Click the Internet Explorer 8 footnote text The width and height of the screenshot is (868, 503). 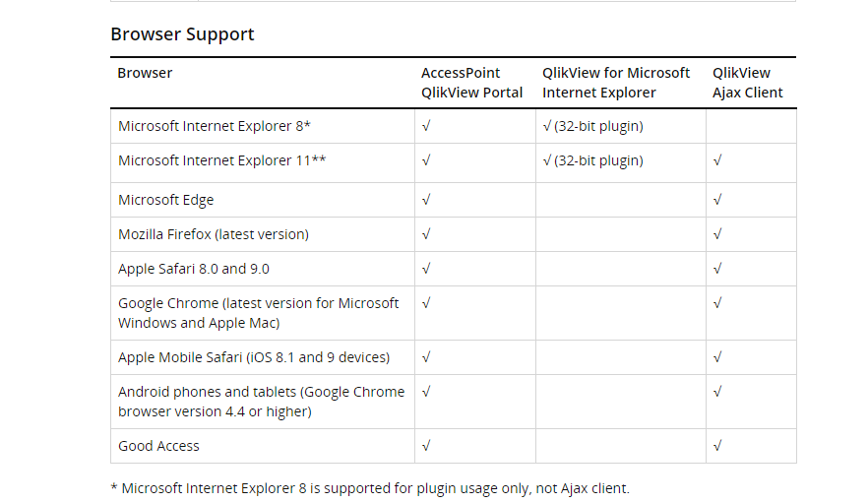click(369, 488)
